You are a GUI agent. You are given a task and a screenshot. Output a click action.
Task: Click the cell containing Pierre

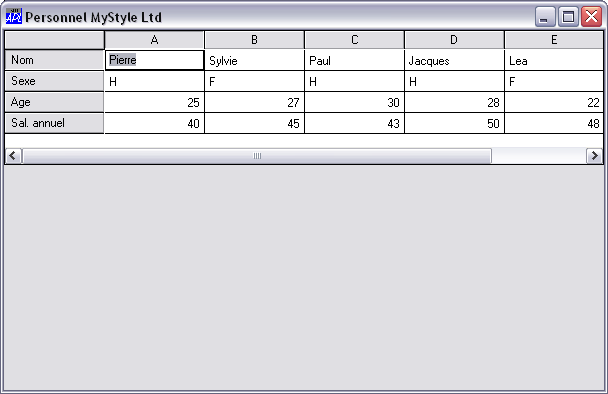[154, 60]
